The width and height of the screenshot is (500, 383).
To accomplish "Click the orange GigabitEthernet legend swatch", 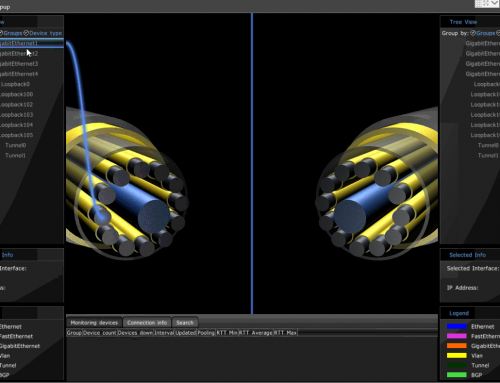I will point(456,346).
